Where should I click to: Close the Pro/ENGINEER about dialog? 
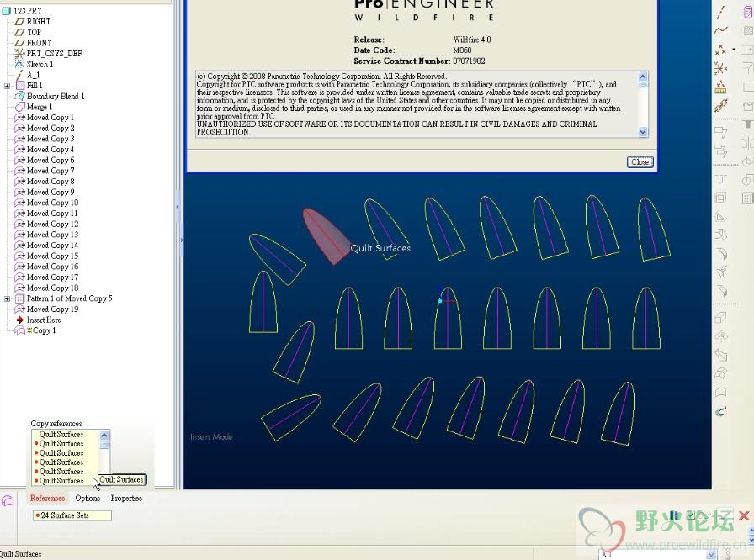pyautogui.click(x=640, y=162)
